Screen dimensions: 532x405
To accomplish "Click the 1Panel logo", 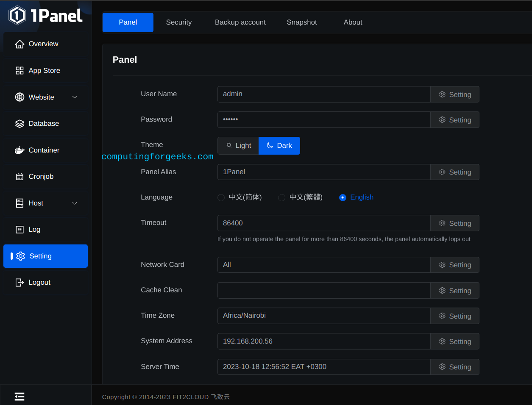I will [x=45, y=16].
